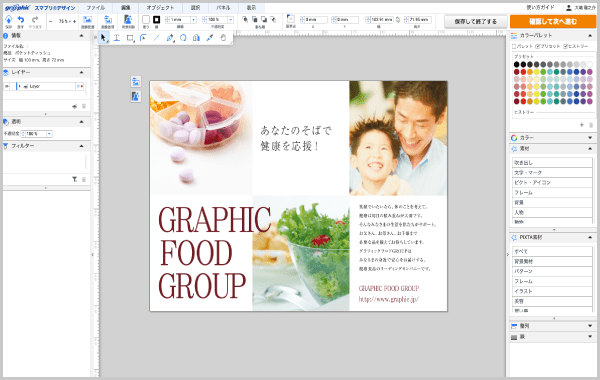The image size is (600, 380).
Task: Activate the hand pan tool
Action: (223, 38)
